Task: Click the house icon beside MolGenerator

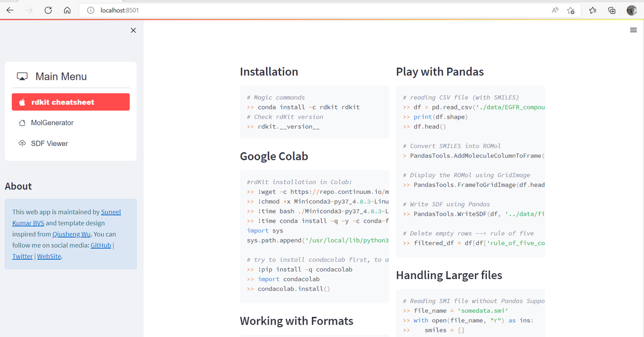Action: (x=22, y=123)
